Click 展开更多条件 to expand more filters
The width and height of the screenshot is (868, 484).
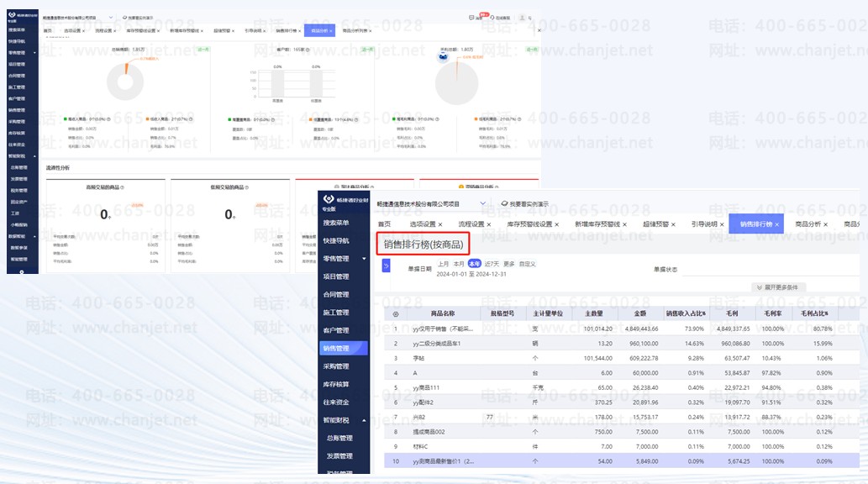point(778,287)
